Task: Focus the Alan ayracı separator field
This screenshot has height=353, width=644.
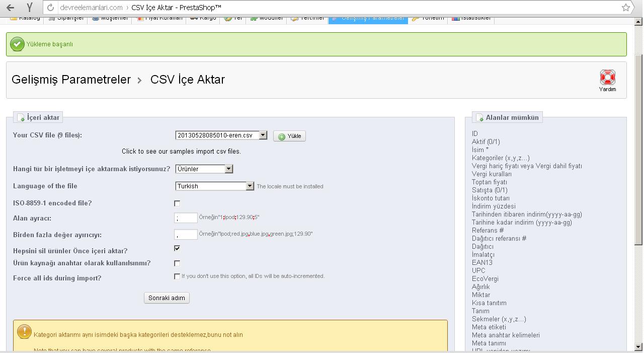Action: click(x=186, y=218)
